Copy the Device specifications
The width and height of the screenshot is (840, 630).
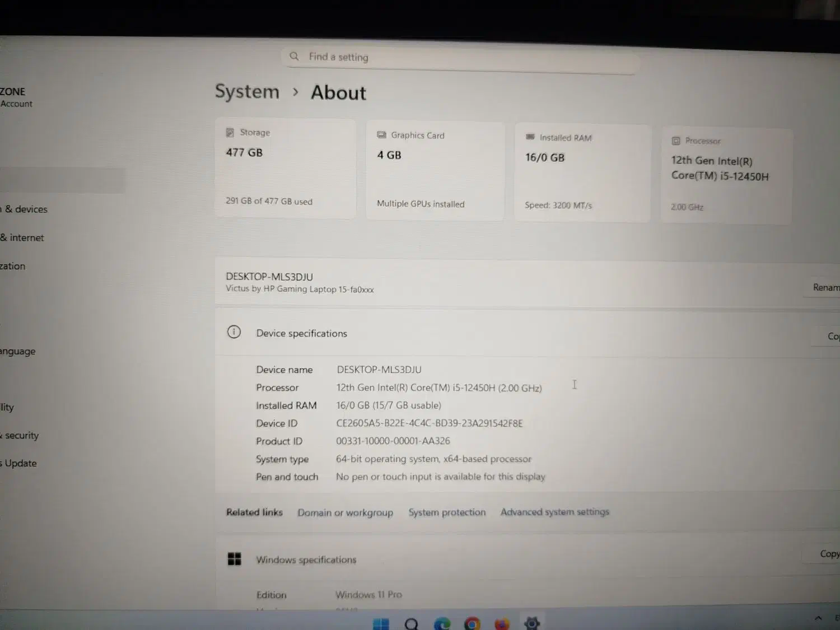[826, 336]
